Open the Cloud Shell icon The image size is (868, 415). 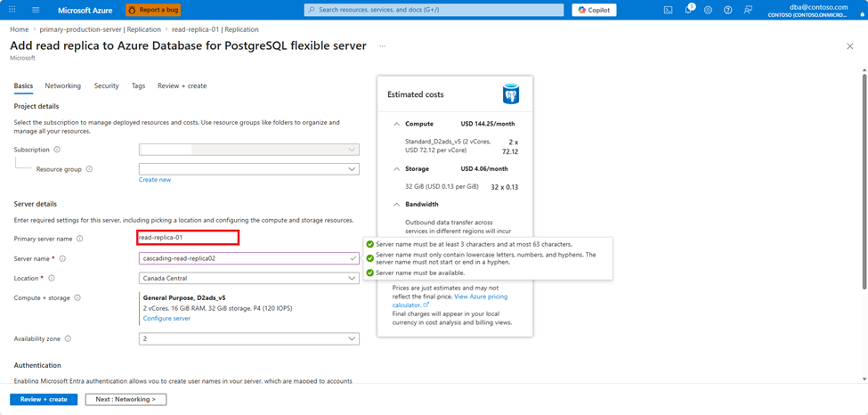pyautogui.click(x=669, y=10)
